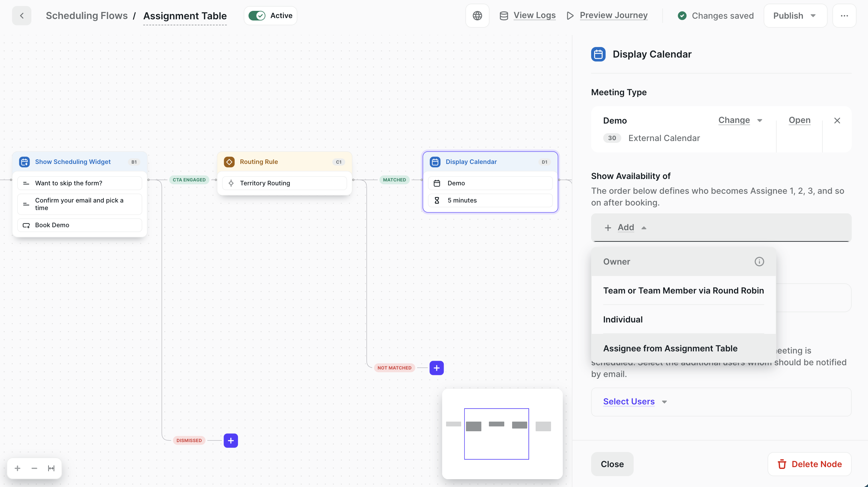
Task: Click the hourglass icon beside 5 minutes
Action: [437, 200]
